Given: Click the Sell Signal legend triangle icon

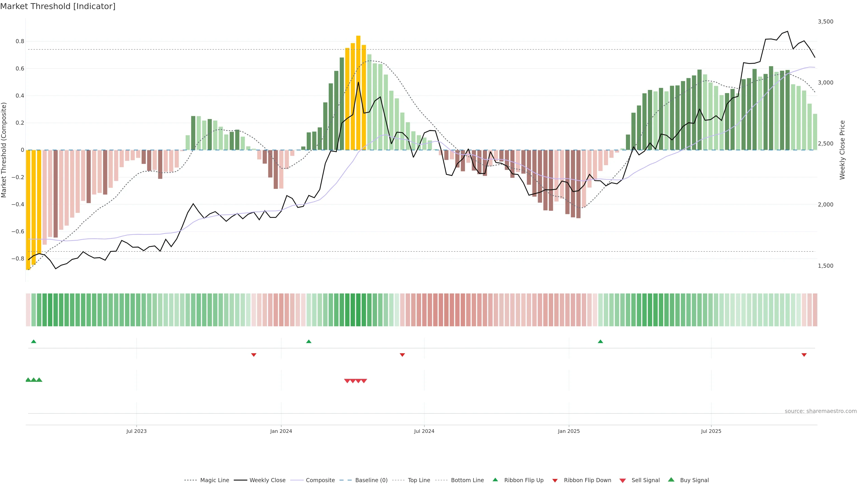Looking at the screenshot, I should (x=622, y=480).
